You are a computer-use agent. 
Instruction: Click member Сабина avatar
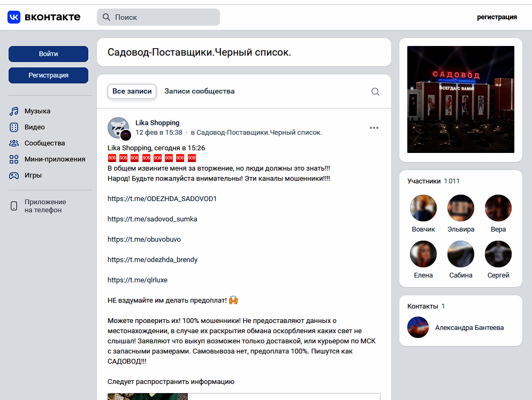pos(461,254)
